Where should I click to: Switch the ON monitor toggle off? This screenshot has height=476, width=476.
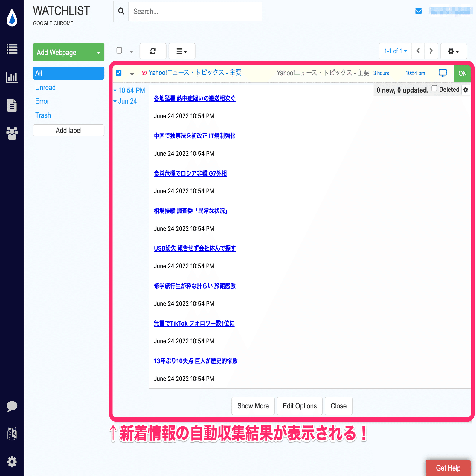click(462, 74)
